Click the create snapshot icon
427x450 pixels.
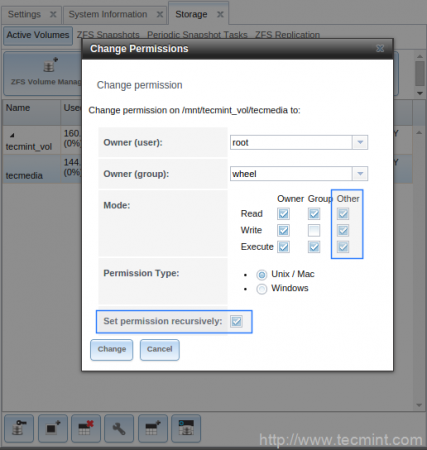pos(53,428)
